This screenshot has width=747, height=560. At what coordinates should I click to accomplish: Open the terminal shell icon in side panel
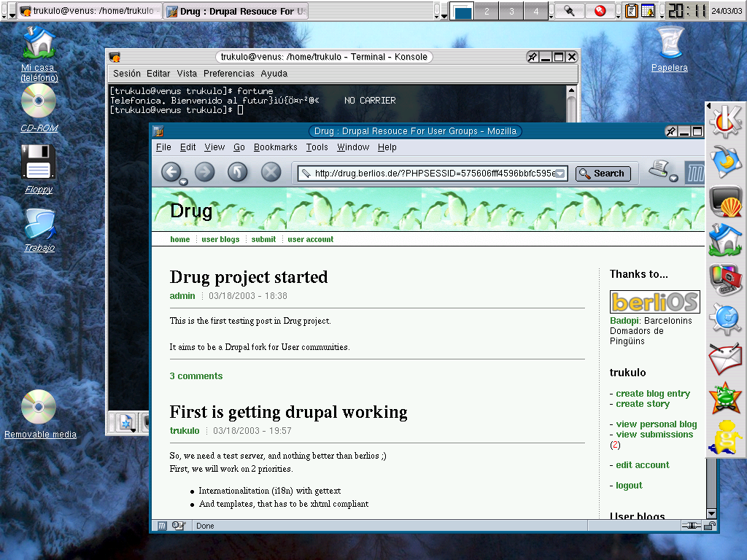726,201
